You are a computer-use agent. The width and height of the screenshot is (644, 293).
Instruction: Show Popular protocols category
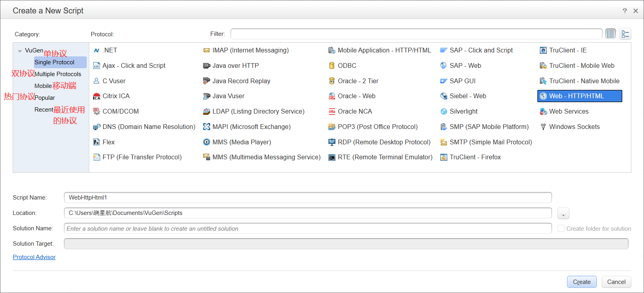(45, 98)
